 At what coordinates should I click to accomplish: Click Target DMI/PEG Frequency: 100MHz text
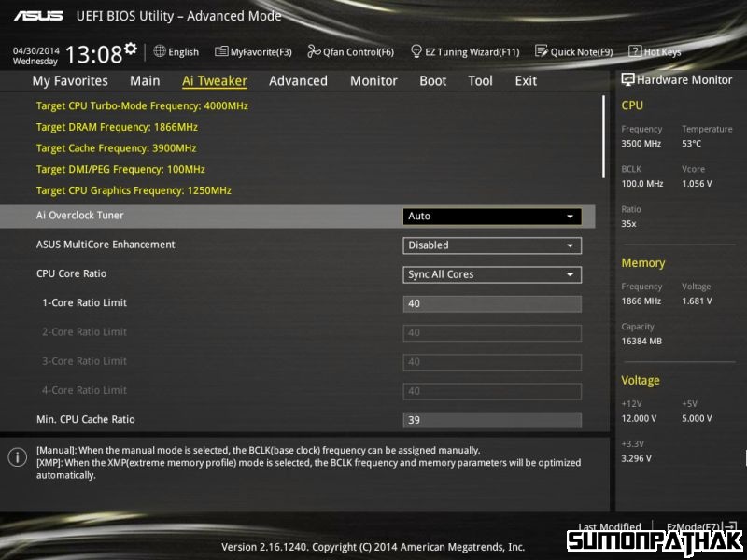[x=120, y=170]
